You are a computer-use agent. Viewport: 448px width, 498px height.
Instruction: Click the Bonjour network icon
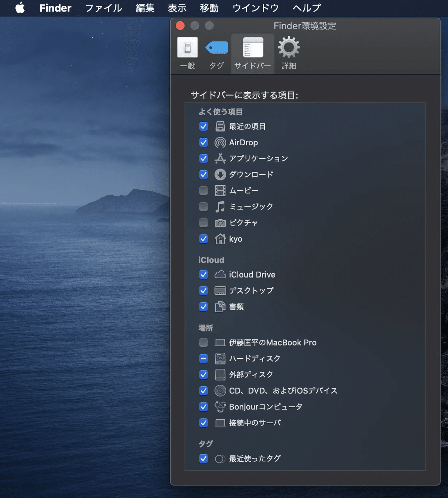(x=220, y=407)
